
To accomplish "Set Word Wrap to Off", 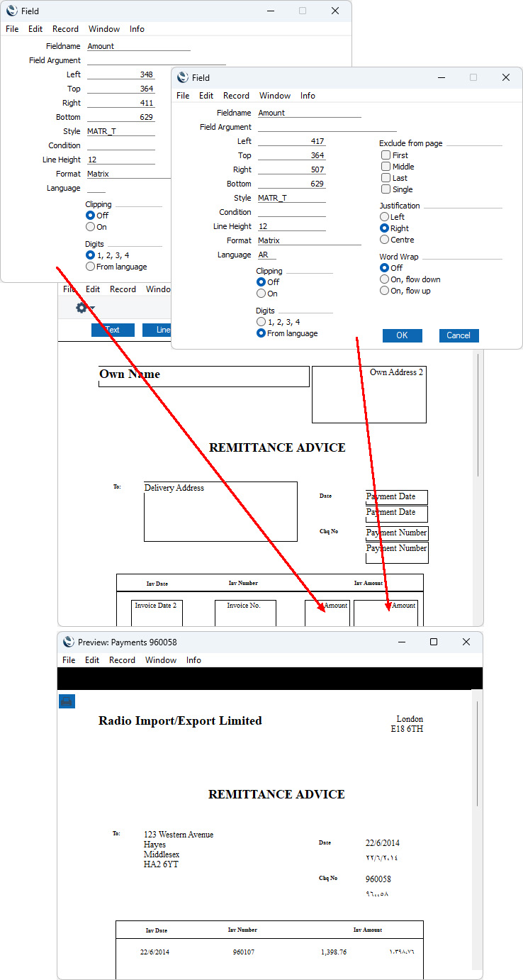I will tap(385, 268).
